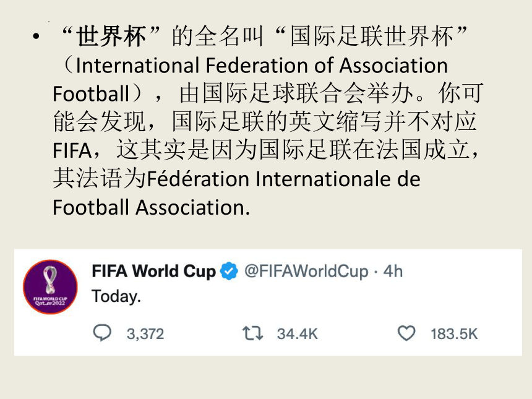Click the reply count 3,372

(145, 334)
